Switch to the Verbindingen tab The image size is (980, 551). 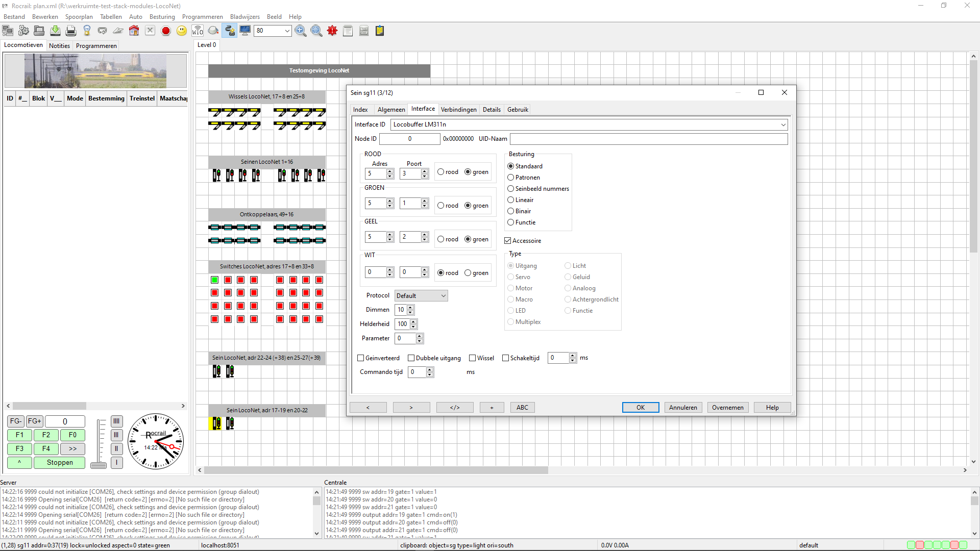point(458,110)
